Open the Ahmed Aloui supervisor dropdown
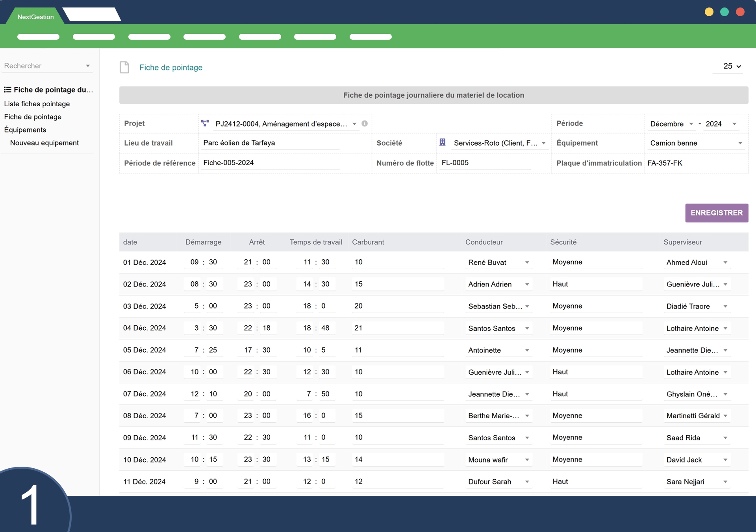This screenshot has width=756, height=532. pyautogui.click(x=725, y=262)
